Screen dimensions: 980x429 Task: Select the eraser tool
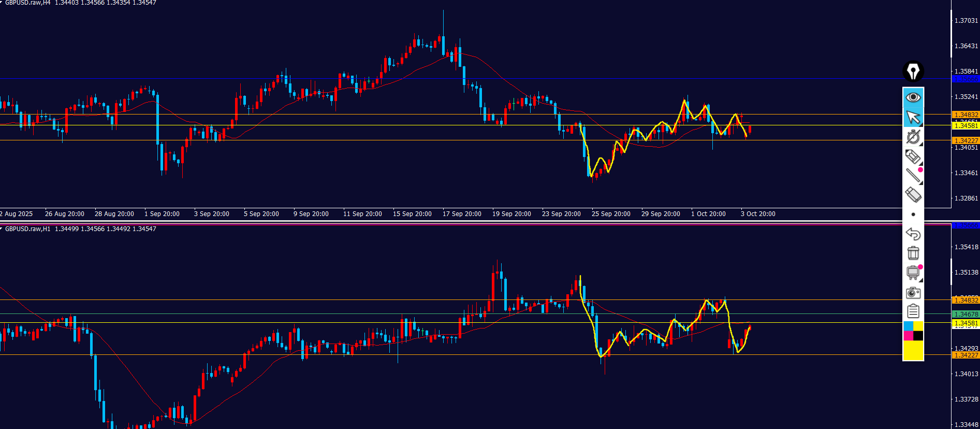[913, 195]
